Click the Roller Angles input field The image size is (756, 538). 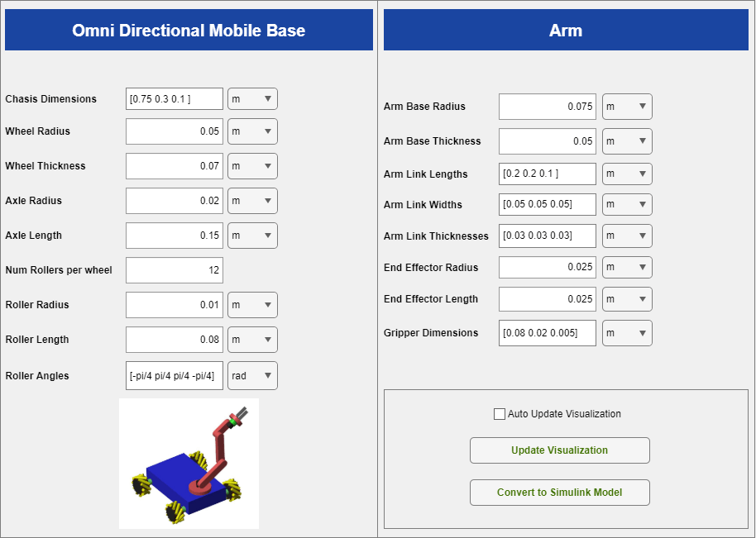175,375
